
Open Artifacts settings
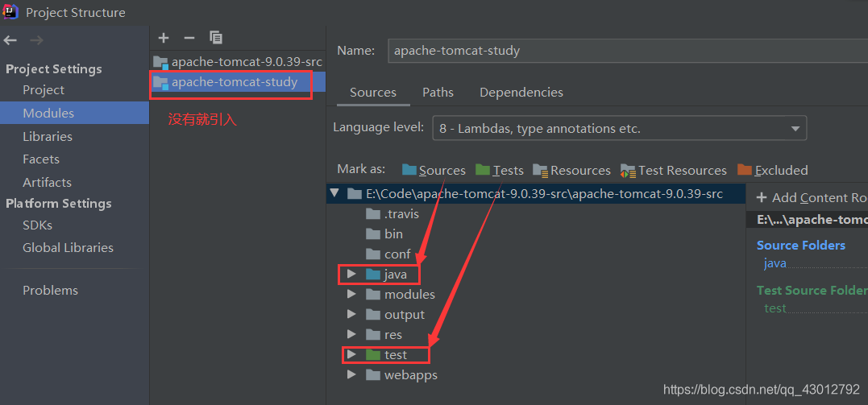tap(47, 183)
